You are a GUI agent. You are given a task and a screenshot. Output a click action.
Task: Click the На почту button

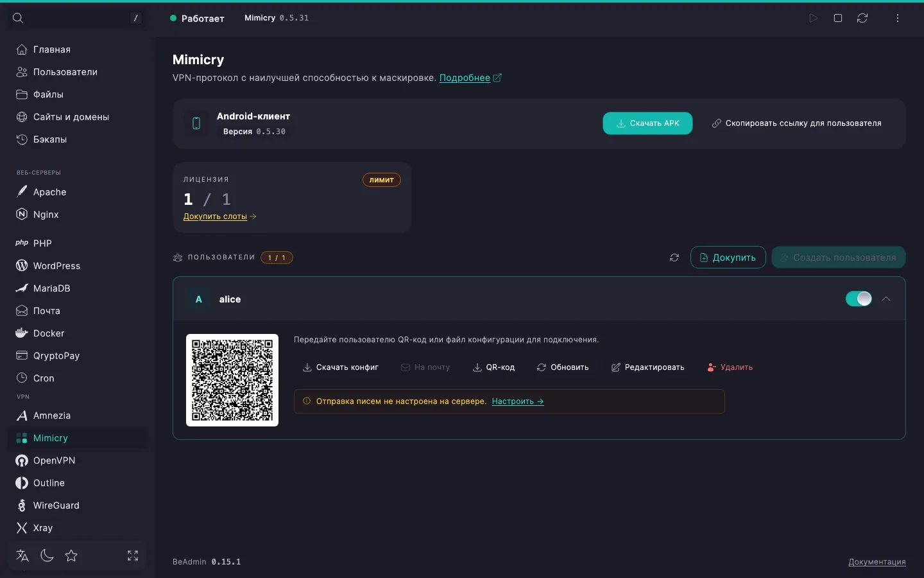click(425, 367)
